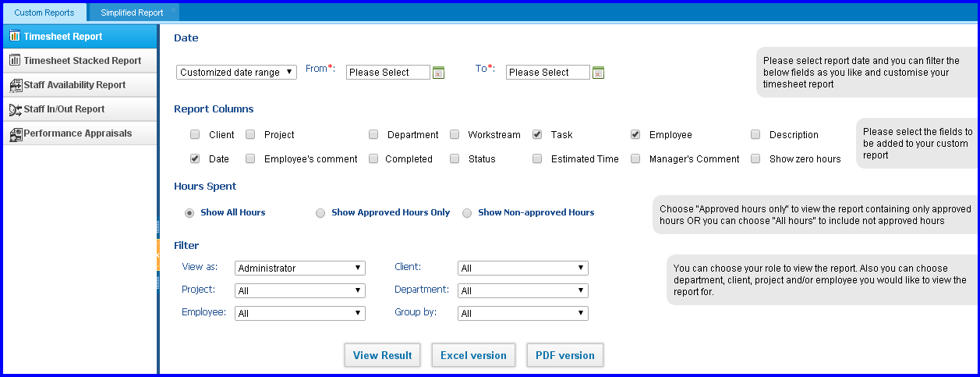Open the Group by dropdown
Screen dimensions: 980x377
click(523, 313)
